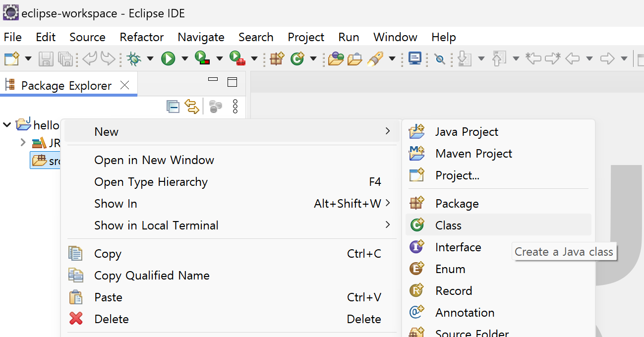Click the Save All toolbar icon
The image size is (644, 337).
pos(65,59)
